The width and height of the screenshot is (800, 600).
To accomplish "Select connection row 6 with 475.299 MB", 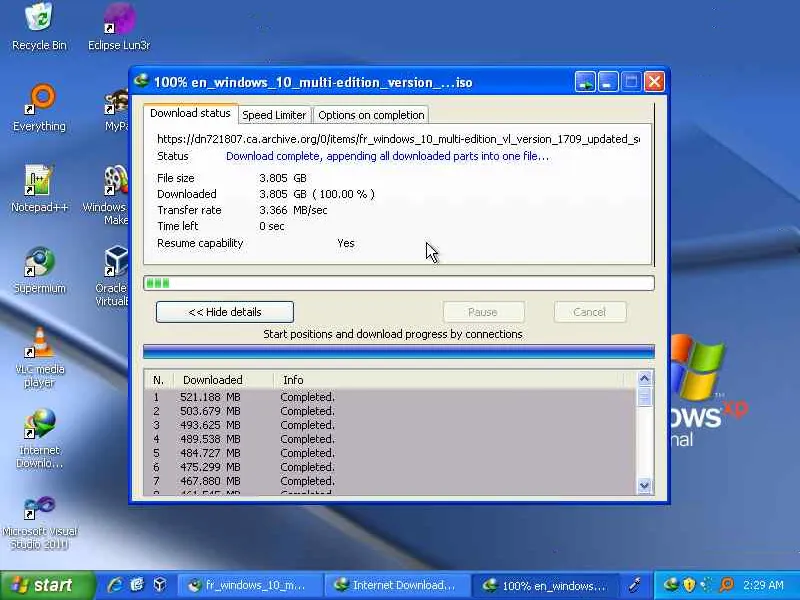I will point(390,467).
